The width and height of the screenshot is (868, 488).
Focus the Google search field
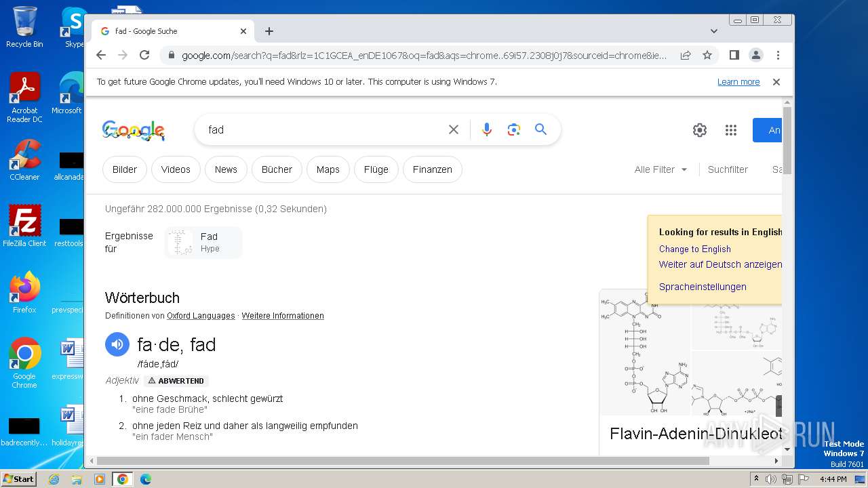(325, 129)
